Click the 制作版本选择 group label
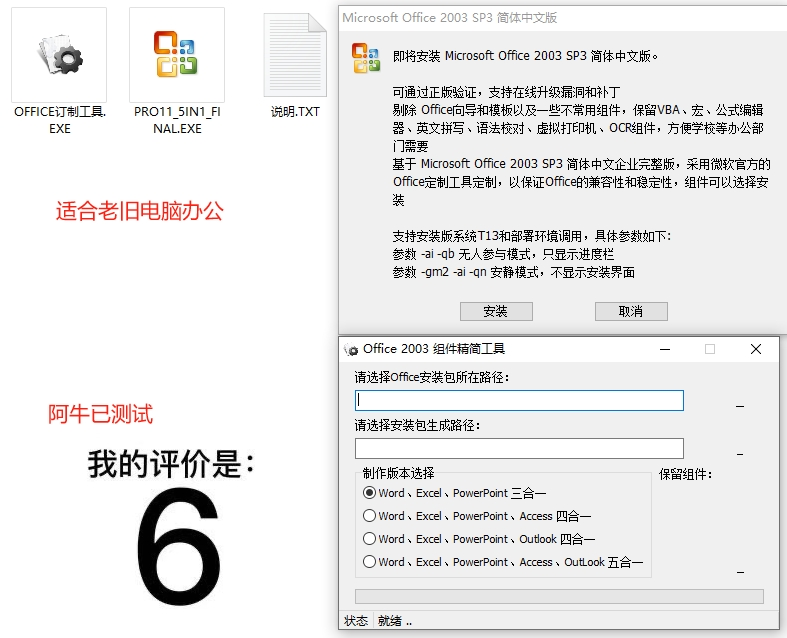 click(x=399, y=473)
